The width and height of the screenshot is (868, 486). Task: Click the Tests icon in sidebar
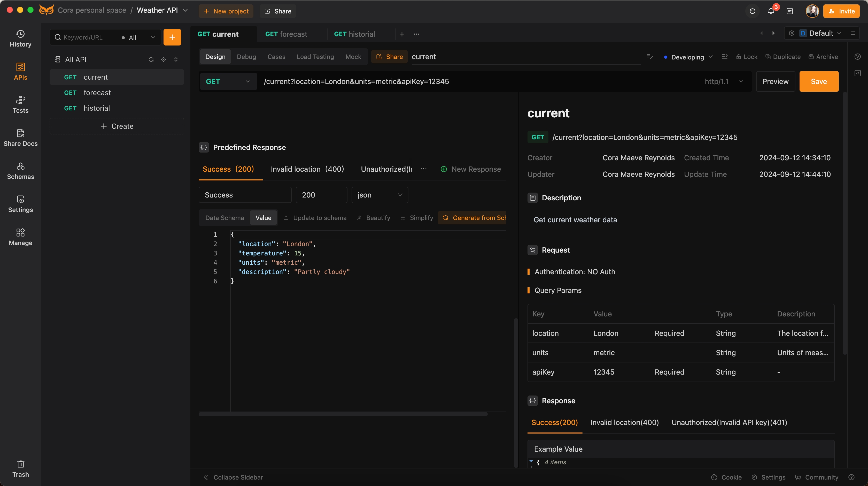(20, 105)
